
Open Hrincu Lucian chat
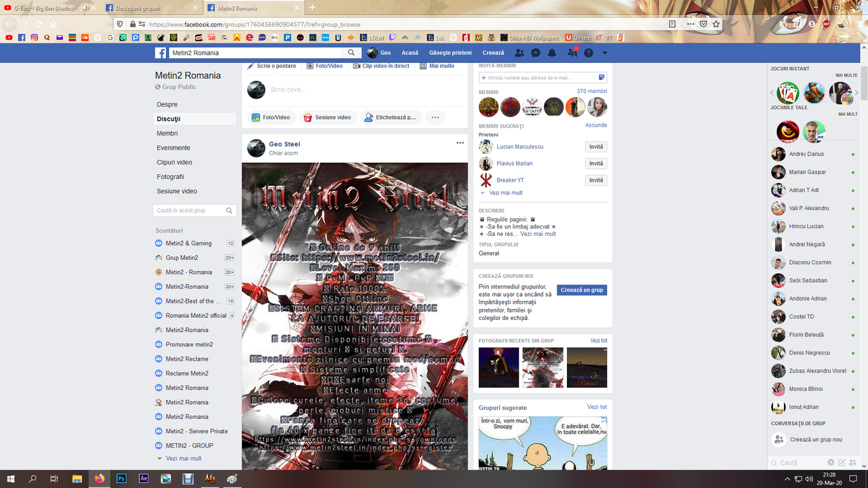tap(806, 226)
